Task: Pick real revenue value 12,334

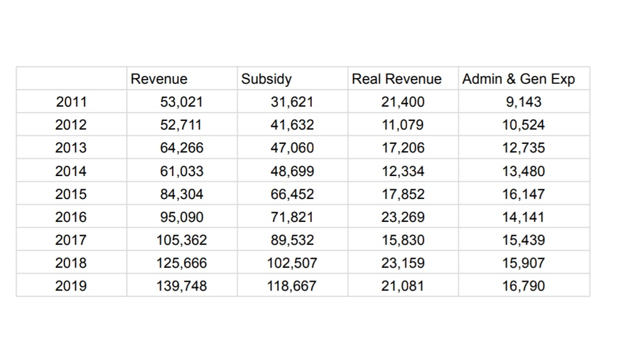Action: 403,171
